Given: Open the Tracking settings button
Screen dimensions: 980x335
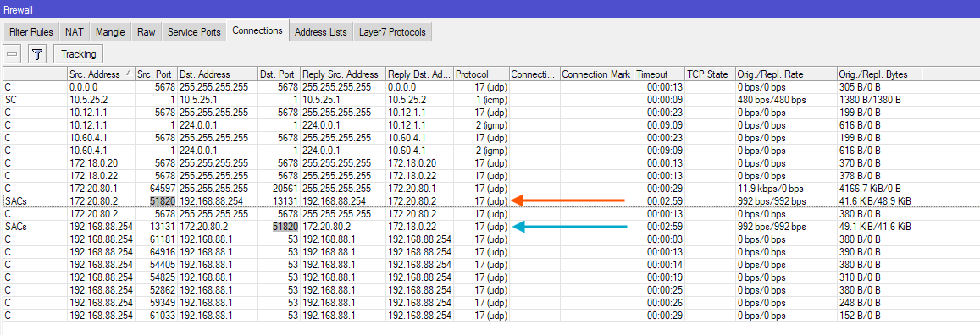Looking at the screenshot, I should [78, 54].
